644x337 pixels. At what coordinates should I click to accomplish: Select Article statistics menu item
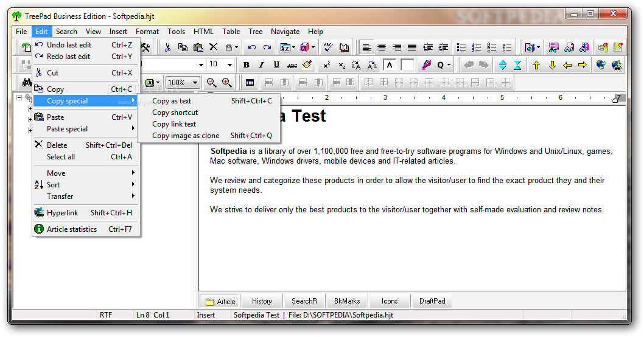click(x=86, y=229)
